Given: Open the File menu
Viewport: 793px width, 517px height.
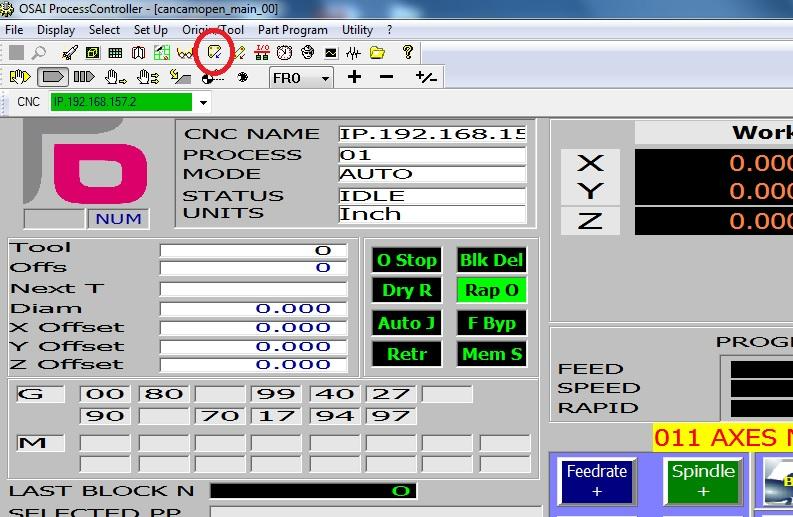Looking at the screenshot, I should tap(14, 30).
